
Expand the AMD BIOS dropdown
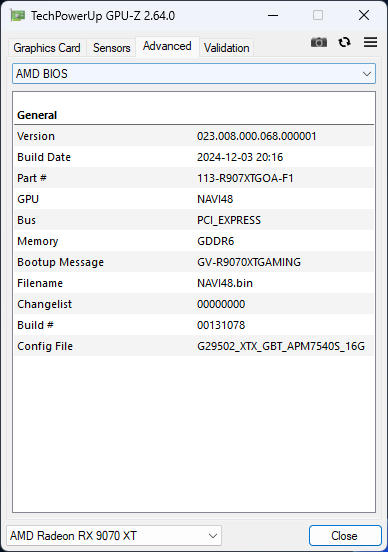194,74
